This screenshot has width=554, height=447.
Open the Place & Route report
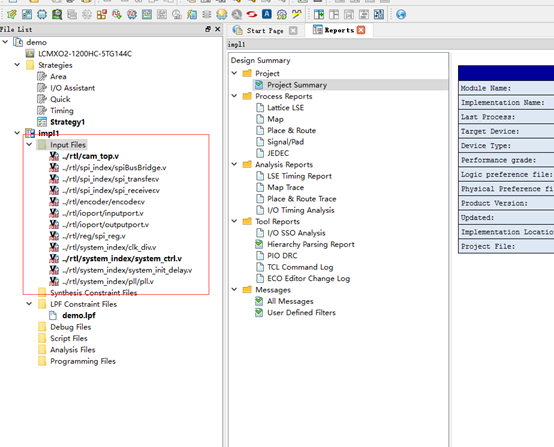point(291,130)
